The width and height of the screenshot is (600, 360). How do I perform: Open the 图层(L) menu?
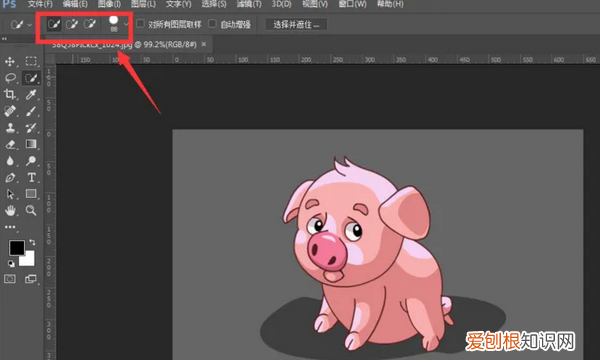tap(143, 4)
